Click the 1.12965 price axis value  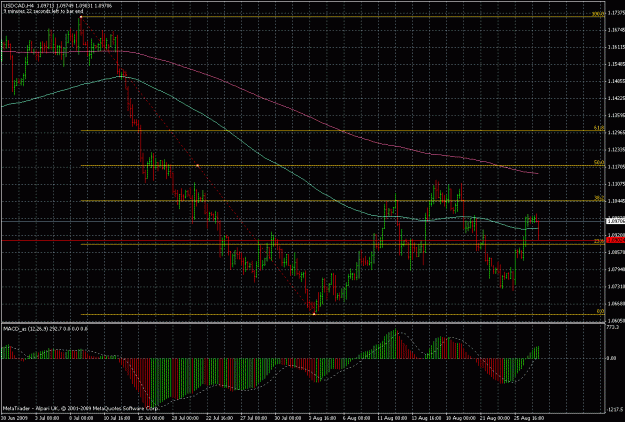tap(616, 132)
